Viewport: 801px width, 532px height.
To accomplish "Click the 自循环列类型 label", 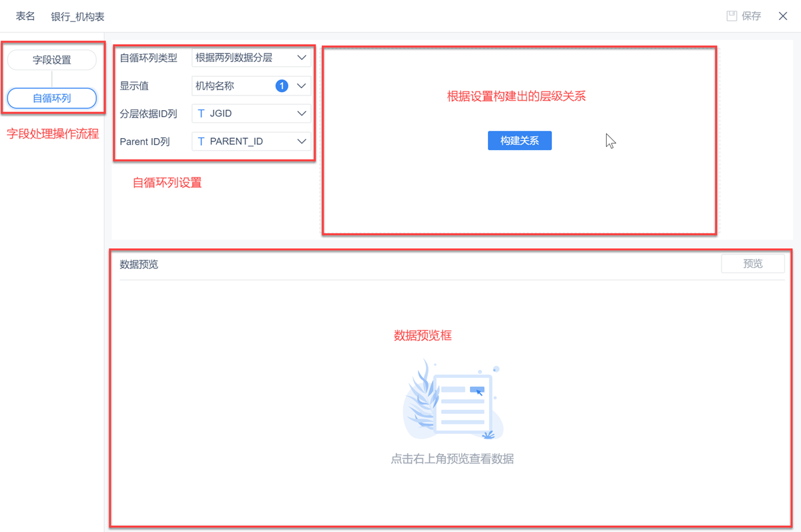I will tap(148, 58).
